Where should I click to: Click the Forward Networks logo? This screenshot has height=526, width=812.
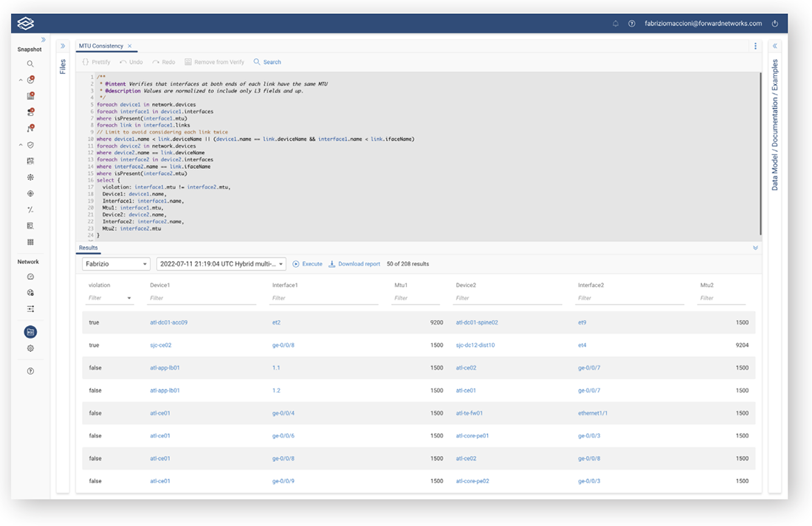tap(25, 24)
